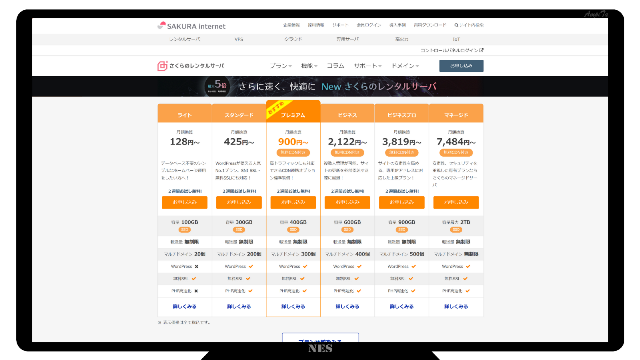Screen dimensions: 640x360
Task: Click the New さくらのレンタルサーバ banner
Action: coord(320,87)
